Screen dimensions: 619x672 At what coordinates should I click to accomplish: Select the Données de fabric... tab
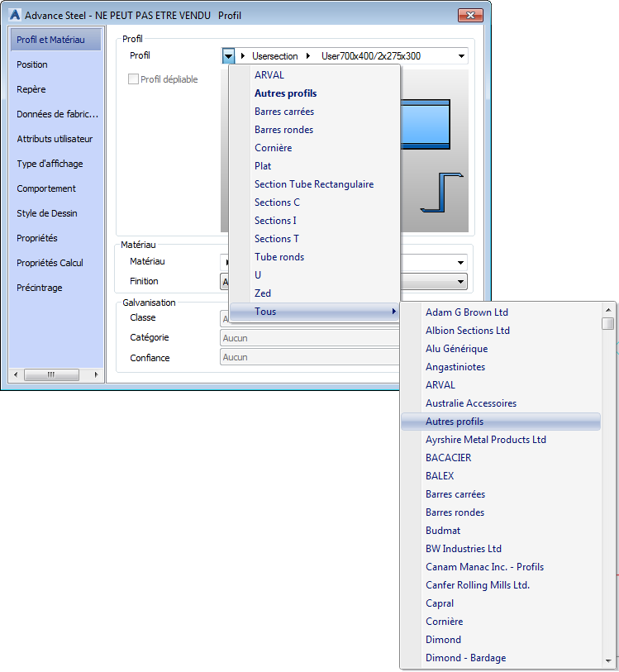(56, 114)
